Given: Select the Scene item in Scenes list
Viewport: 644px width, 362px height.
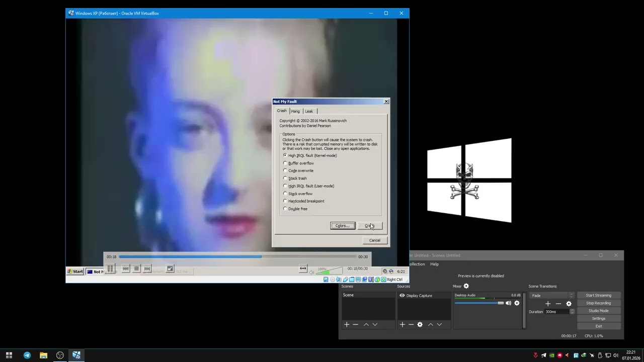Looking at the screenshot, I should (368, 295).
